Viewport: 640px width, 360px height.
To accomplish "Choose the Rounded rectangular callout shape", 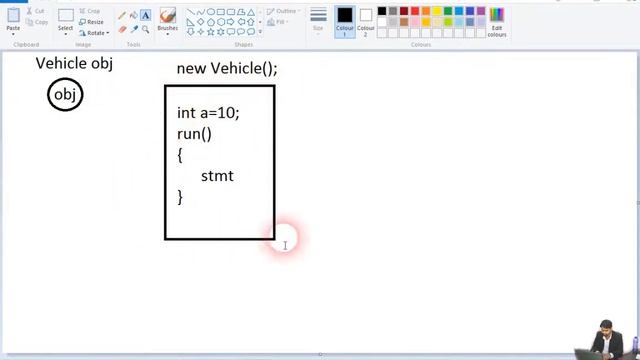I will tap(231, 32).
